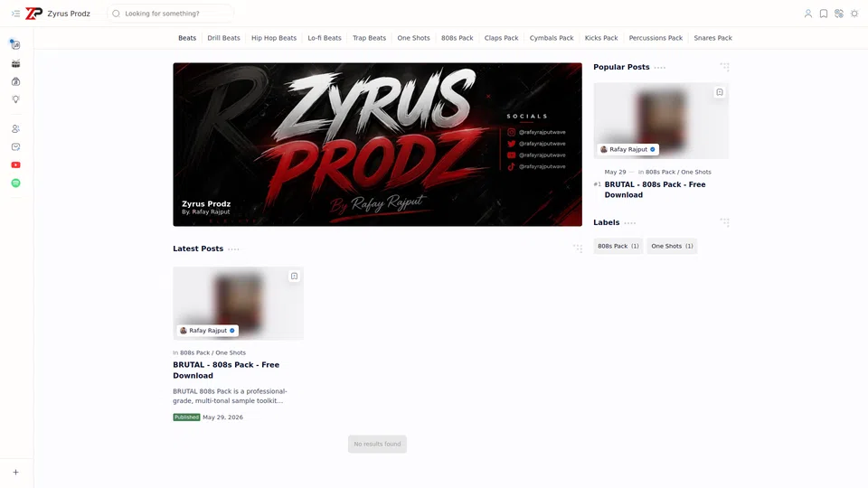Open the Claps Pack category
Screen dimensions: 868x488
[502, 38]
